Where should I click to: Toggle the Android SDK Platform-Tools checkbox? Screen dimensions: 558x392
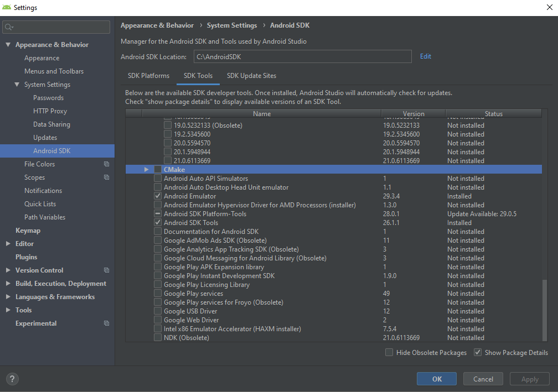point(158,214)
